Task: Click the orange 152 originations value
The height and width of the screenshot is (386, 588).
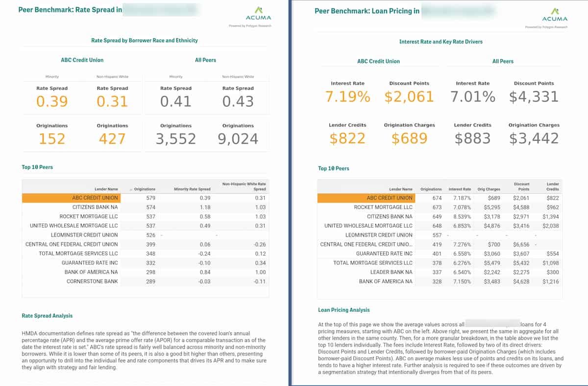Action: click(52, 139)
